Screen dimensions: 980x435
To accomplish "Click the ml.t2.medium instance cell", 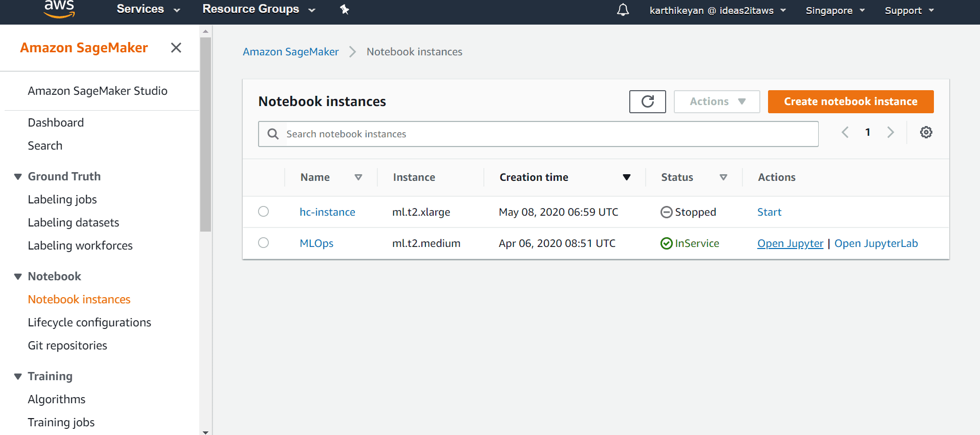I will point(426,243).
